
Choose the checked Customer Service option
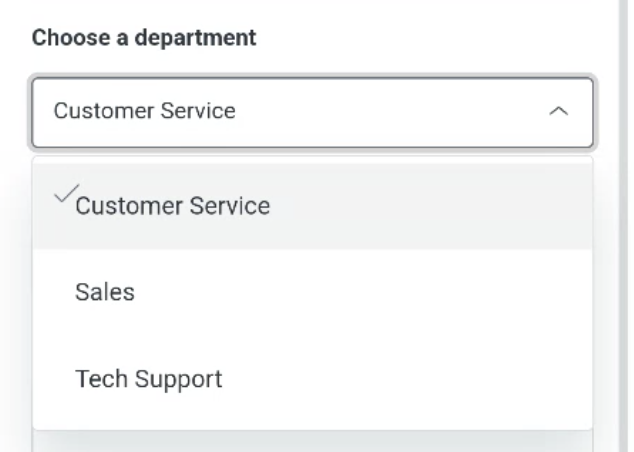(x=312, y=205)
